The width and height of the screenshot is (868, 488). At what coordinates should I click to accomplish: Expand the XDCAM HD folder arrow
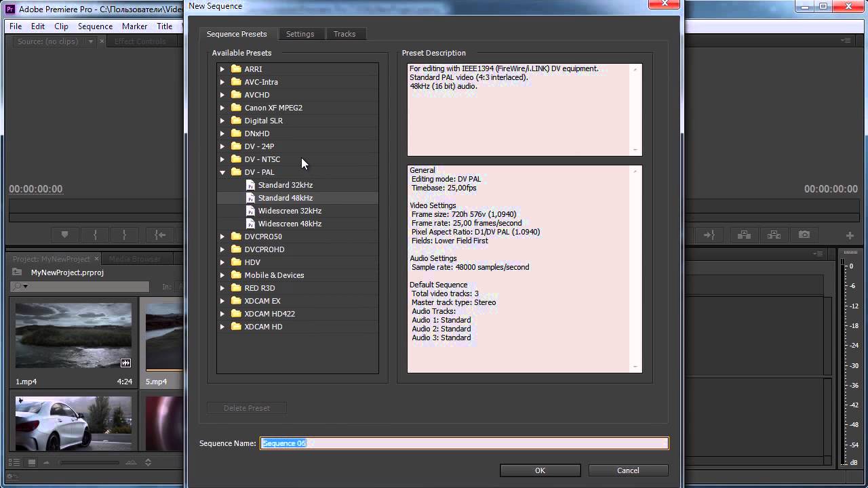222,327
